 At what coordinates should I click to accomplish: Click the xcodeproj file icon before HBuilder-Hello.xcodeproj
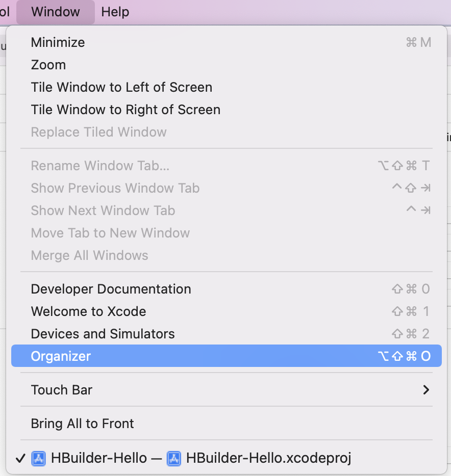pyautogui.click(x=174, y=458)
